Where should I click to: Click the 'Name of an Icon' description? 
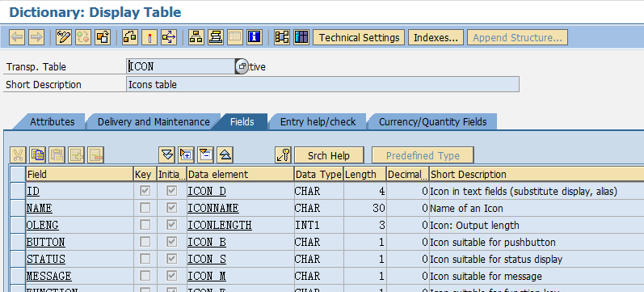tap(466, 208)
